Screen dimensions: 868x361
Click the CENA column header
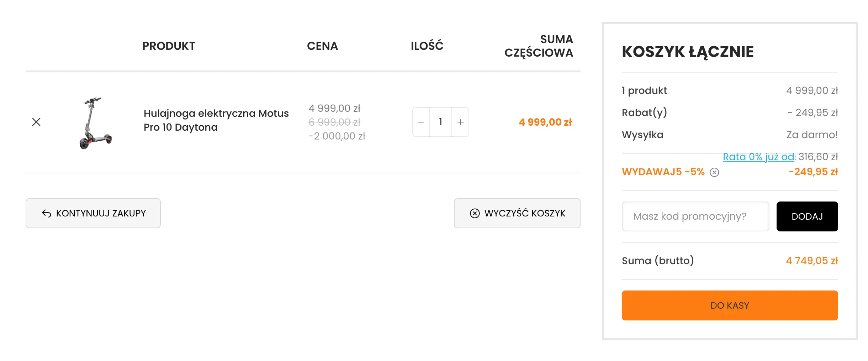point(322,46)
